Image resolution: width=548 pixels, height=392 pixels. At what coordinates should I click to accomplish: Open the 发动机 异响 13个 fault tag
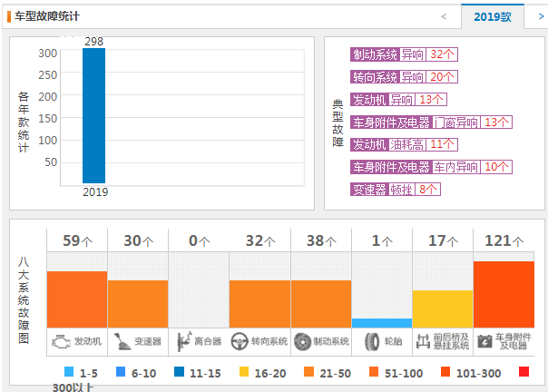tap(398, 99)
